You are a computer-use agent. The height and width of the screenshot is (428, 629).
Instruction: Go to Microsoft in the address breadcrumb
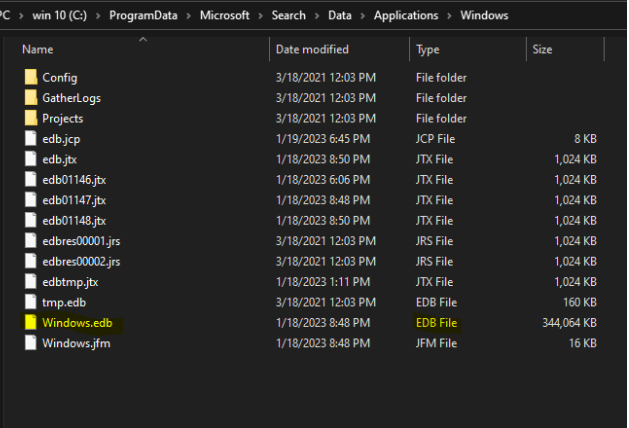(x=225, y=16)
